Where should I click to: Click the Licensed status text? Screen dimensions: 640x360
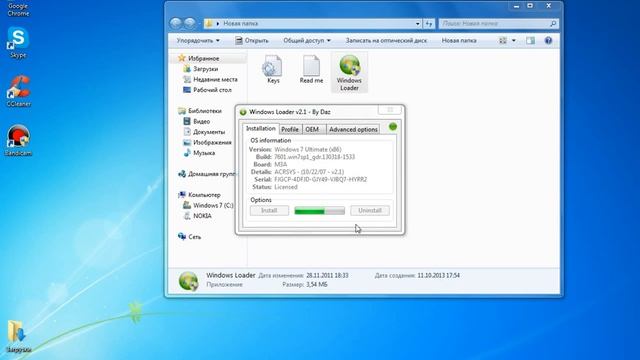click(x=286, y=187)
